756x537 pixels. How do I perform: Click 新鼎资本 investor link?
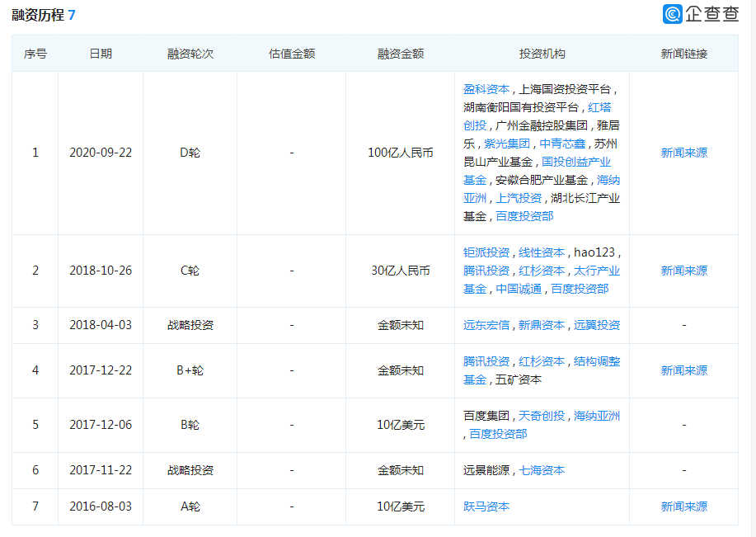[542, 325]
